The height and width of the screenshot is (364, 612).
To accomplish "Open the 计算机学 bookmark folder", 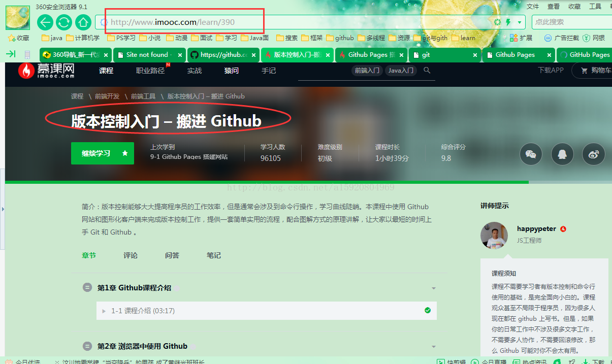I will tap(82, 38).
